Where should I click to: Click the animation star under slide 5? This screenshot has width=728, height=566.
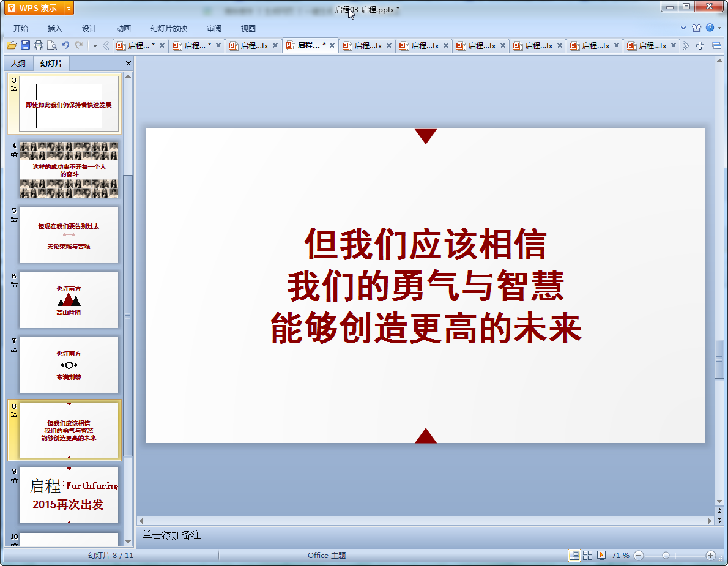14,219
